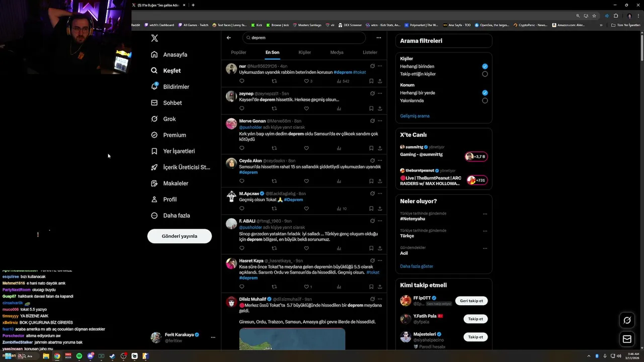Select Herhangi bir yerde option
644x362 pixels.
tap(485, 93)
